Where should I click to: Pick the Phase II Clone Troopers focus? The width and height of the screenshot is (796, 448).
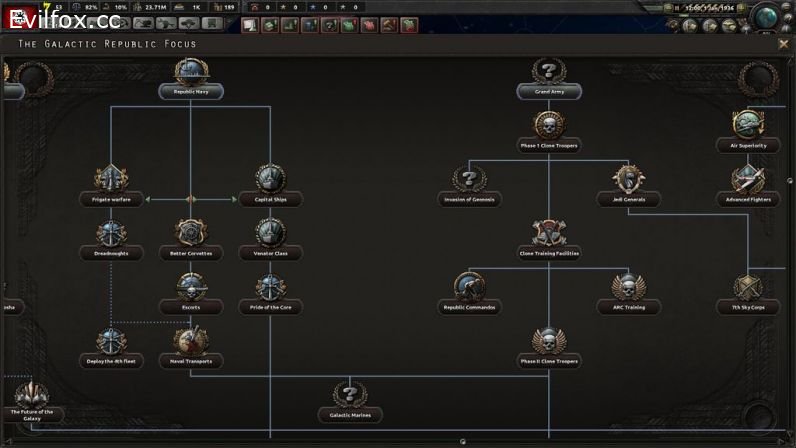point(548,342)
